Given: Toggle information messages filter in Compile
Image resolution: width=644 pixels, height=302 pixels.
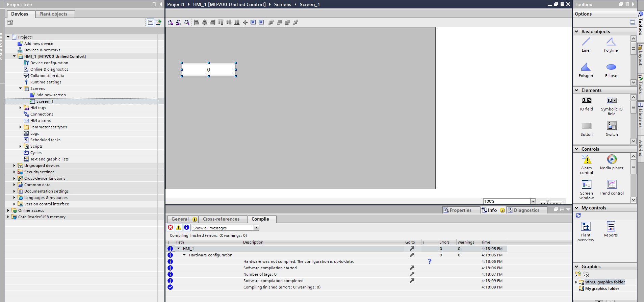Looking at the screenshot, I should [x=186, y=227].
